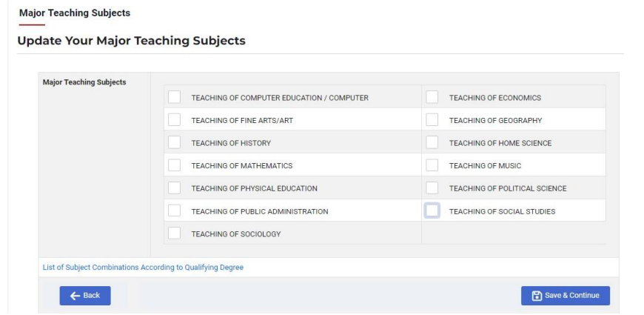Select the Teaching of Political Science checkbox

pyautogui.click(x=432, y=188)
